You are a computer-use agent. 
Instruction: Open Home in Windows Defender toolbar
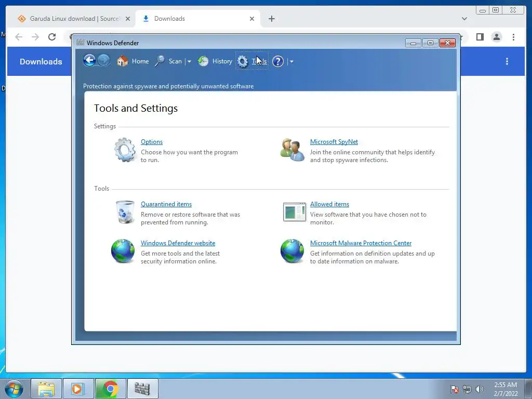pos(140,61)
